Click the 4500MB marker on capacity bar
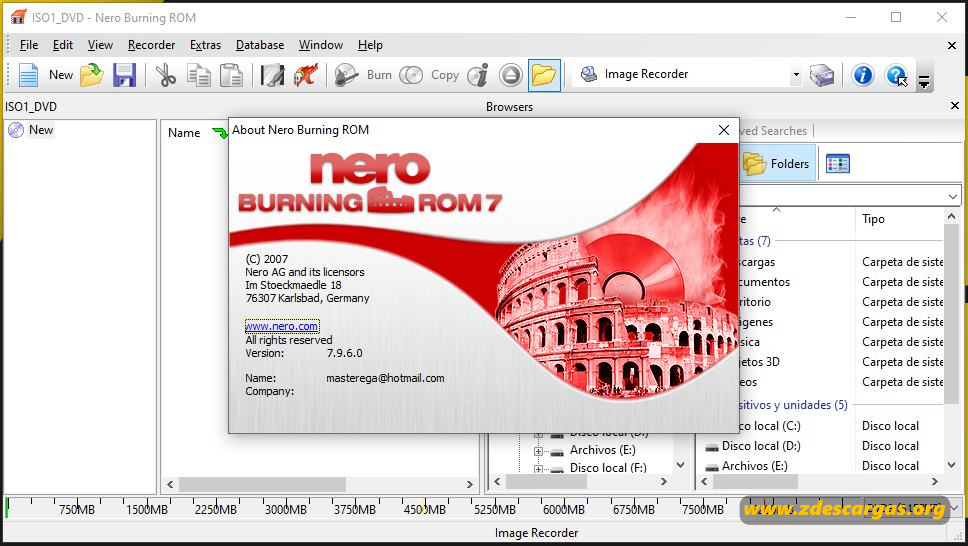The width and height of the screenshot is (968, 546). (x=425, y=510)
